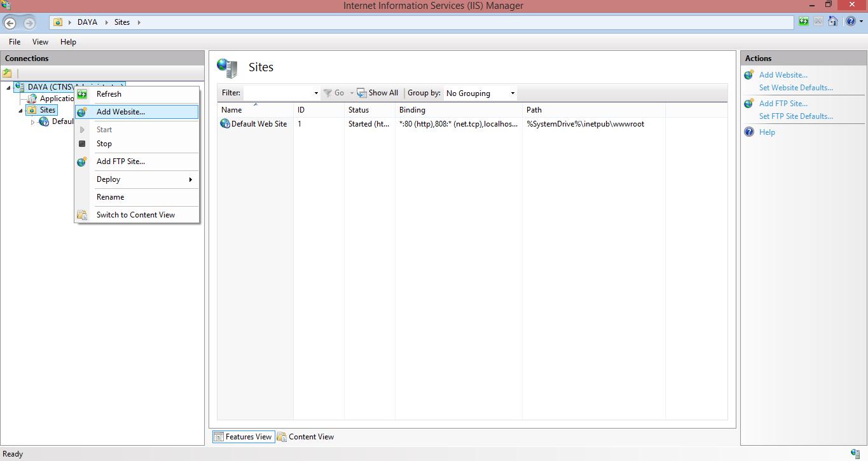Click the address bar root folder icon
This screenshot has height=461, width=868.
58,22
